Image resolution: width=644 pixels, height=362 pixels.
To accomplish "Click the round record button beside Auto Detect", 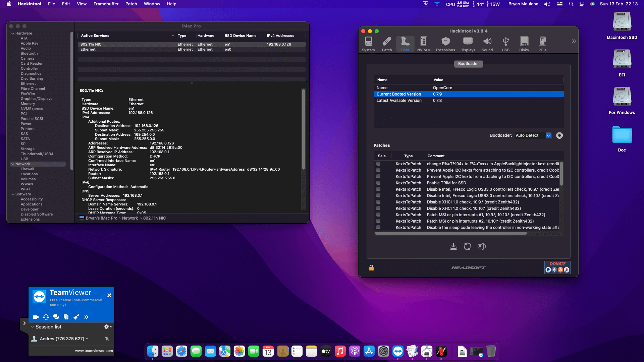I will (559, 135).
